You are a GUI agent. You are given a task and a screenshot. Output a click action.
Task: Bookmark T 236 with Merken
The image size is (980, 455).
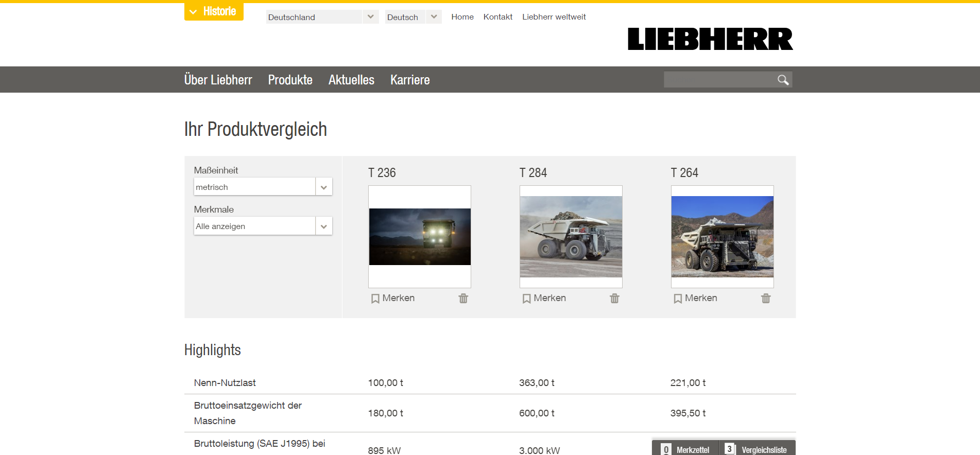tap(393, 298)
